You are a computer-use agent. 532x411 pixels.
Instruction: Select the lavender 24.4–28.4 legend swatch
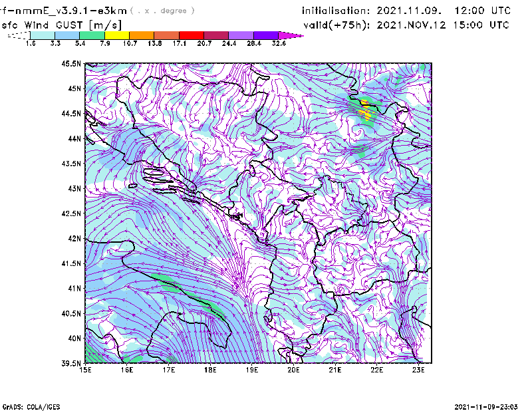241,35
